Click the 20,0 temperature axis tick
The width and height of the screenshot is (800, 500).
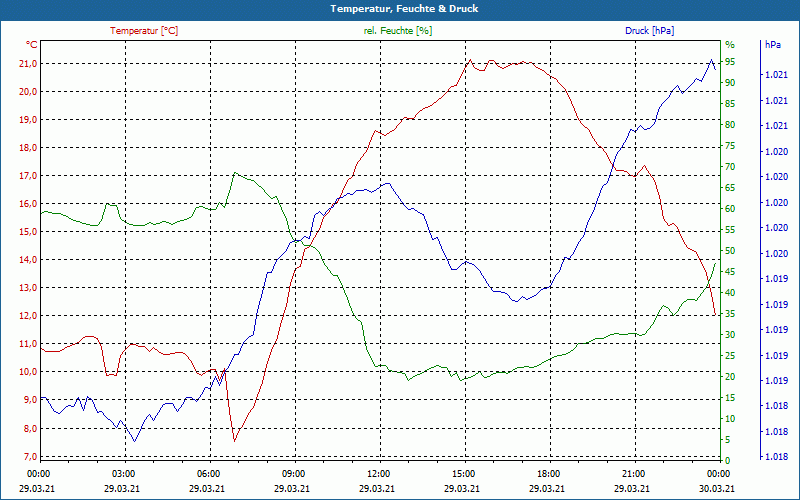[x=28, y=92]
